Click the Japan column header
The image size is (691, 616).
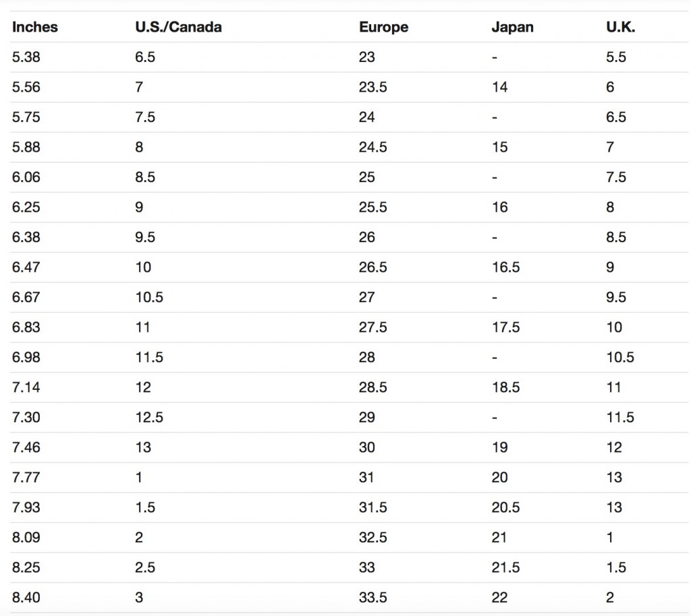click(512, 28)
